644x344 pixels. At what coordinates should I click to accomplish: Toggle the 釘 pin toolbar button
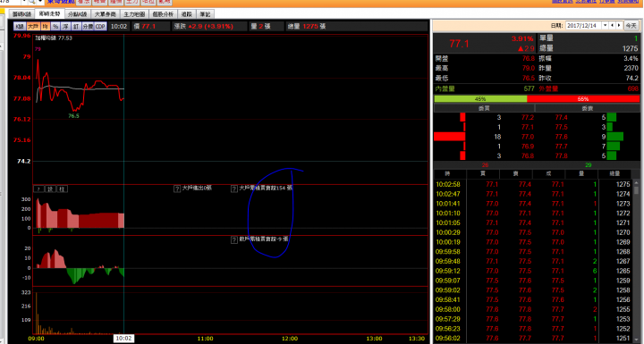coord(76,26)
